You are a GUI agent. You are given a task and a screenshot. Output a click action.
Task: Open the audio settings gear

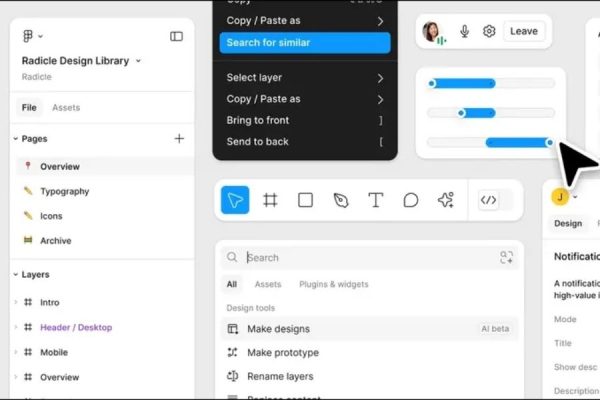(x=489, y=31)
